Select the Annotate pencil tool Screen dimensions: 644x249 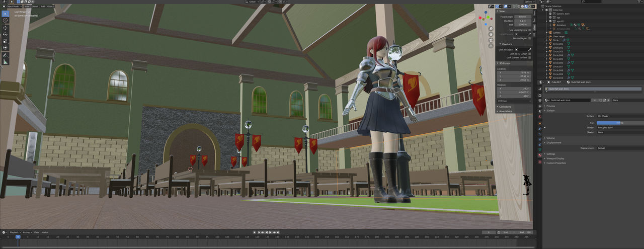click(5, 55)
